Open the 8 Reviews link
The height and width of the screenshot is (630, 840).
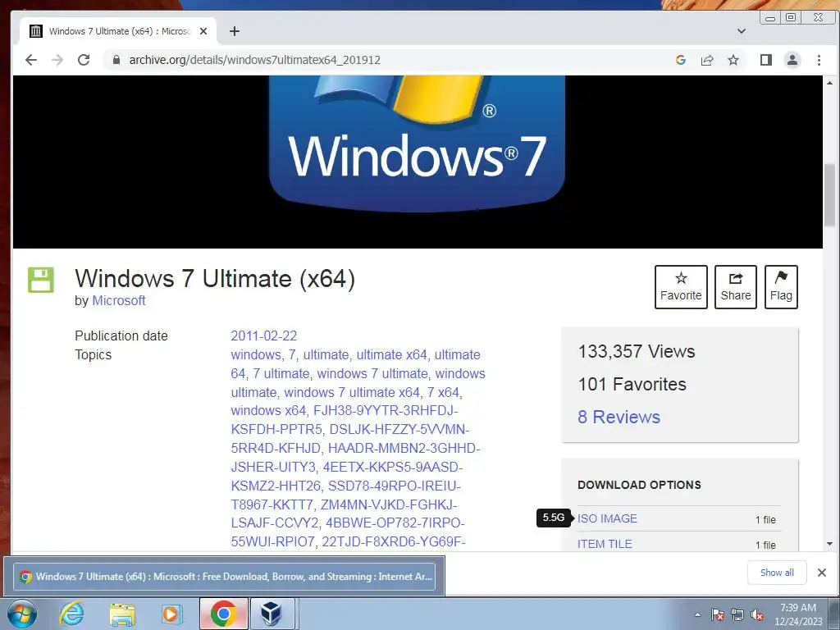point(619,417)
